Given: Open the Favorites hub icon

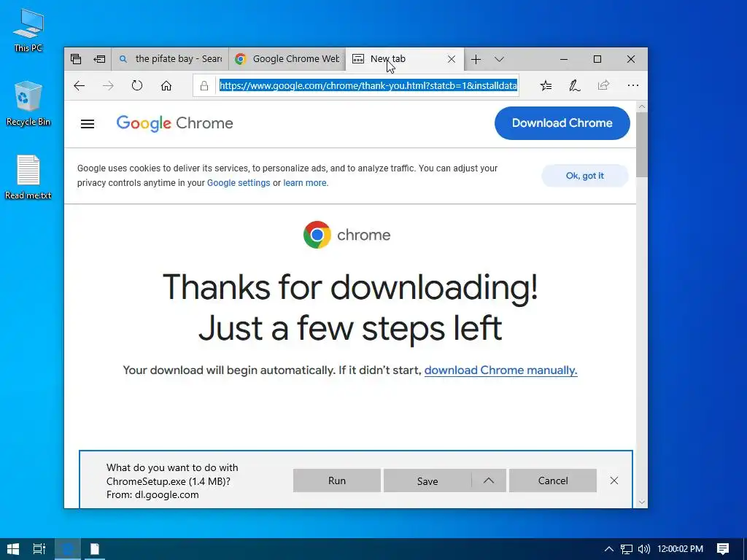Looking at the screenshot, I should (546, 86).
